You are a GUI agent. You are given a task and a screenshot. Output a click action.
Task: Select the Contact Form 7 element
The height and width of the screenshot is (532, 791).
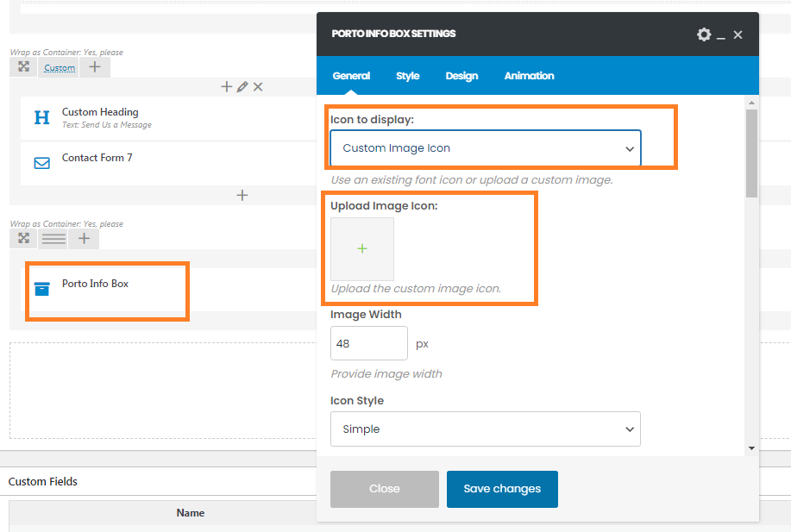[168, 163]
